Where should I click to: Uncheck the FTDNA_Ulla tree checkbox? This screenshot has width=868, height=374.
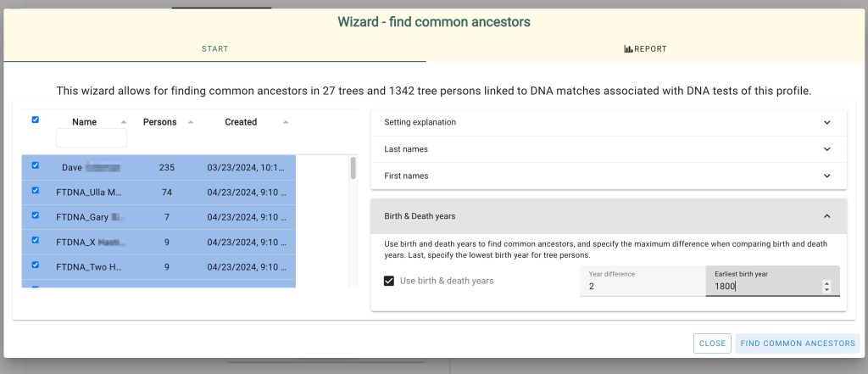point(36,191)
